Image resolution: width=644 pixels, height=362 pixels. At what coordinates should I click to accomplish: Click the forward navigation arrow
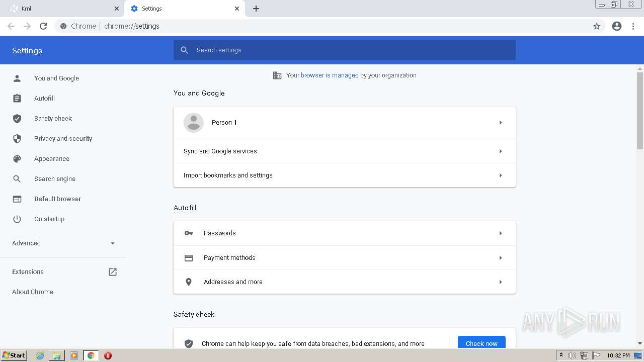coord(27,26)
